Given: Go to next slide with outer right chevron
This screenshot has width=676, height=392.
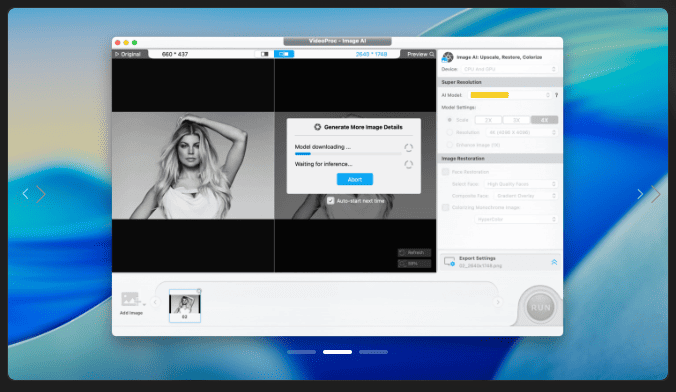Looking at the screenshot, I should (656, 194).
